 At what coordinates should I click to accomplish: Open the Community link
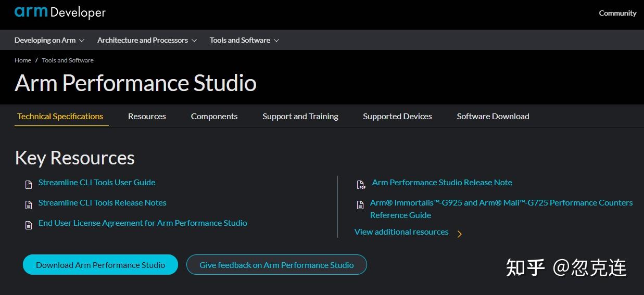pos(617,13)
